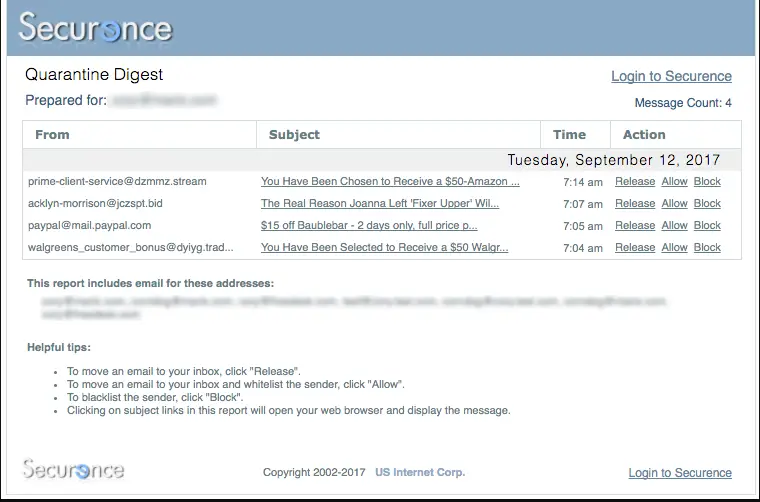Release the paypal@mail.paypal.com email
The height and width of the screenshot is (502, 760).
click(x=635, y=225)
